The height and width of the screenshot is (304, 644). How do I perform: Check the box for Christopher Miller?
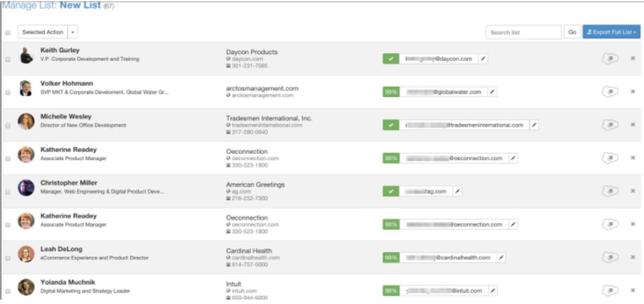[x=7, y=192]
